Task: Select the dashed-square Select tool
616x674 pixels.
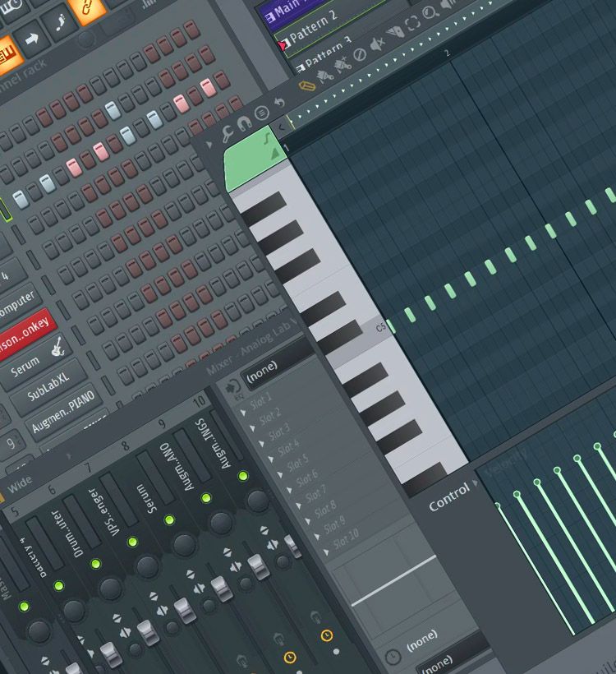Action: pyautogui.click(x=412, y=23)
